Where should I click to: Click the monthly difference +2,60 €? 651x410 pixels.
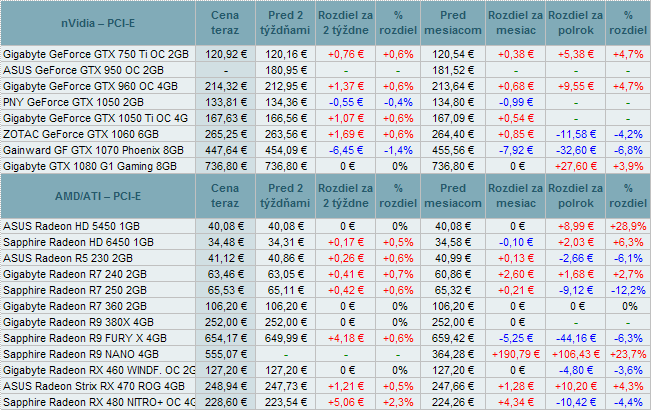point(516,274)
